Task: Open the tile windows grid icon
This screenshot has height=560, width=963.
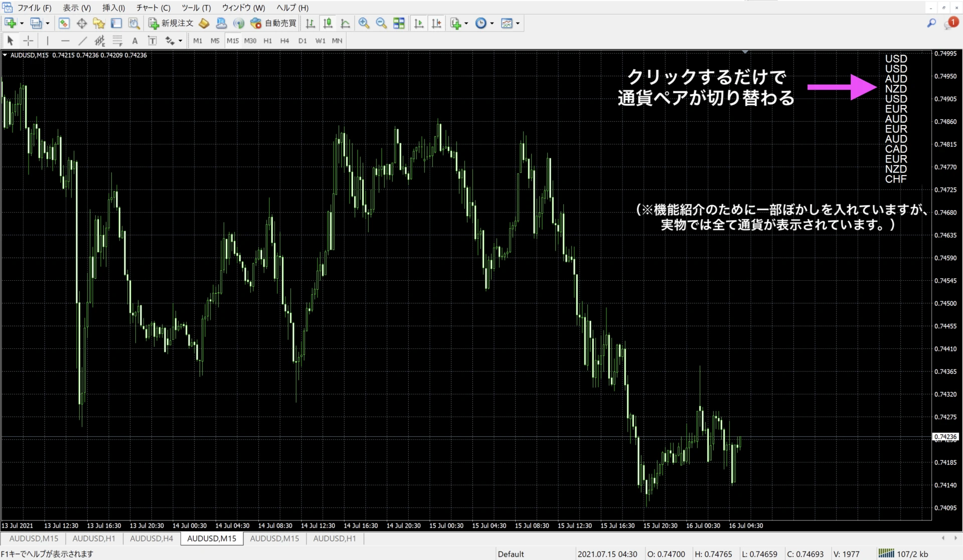Action: coord(399,23)
